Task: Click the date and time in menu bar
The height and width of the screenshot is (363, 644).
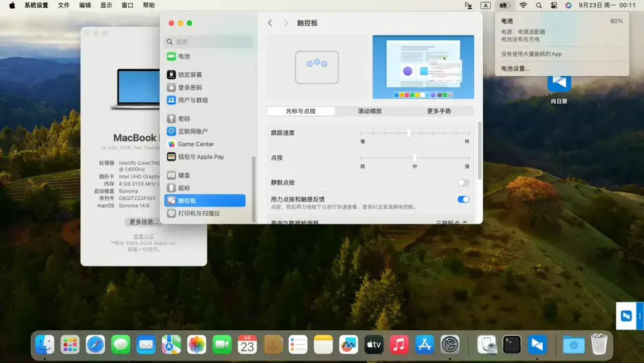Action: click(607, 5)
